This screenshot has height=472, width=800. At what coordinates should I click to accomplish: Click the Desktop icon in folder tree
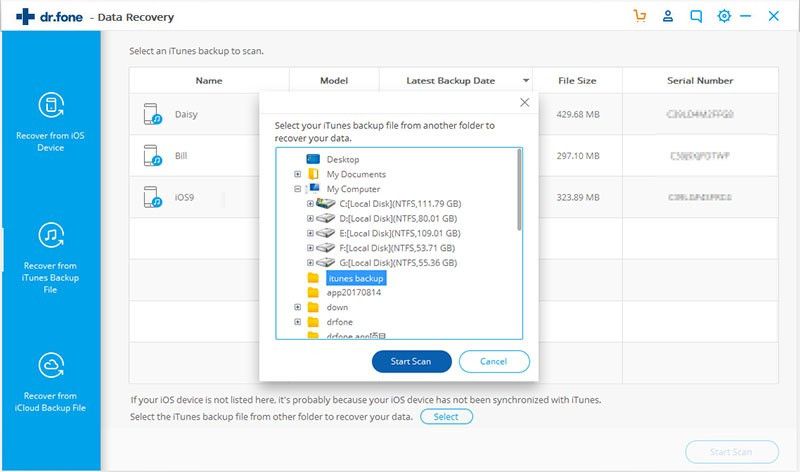[313, 159]
